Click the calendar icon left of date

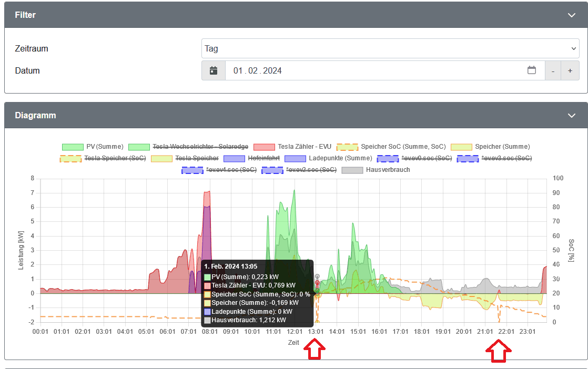pos(214,70)
